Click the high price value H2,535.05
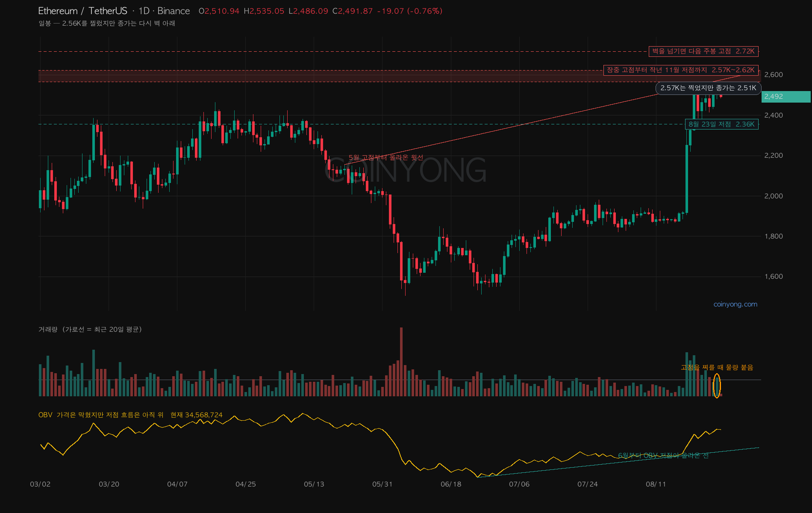The image size is (812, 513). point(264,11)
